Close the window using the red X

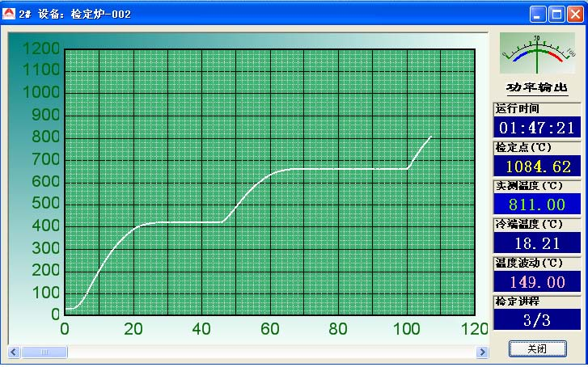575,14
